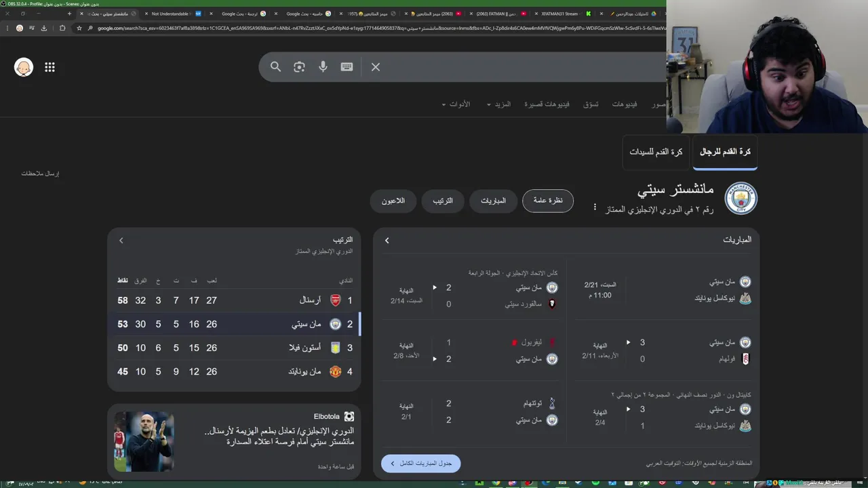Viewport: 868px width, 488px height.
Task: Bookmark this page with the star
Action: (x=79, y=28)
